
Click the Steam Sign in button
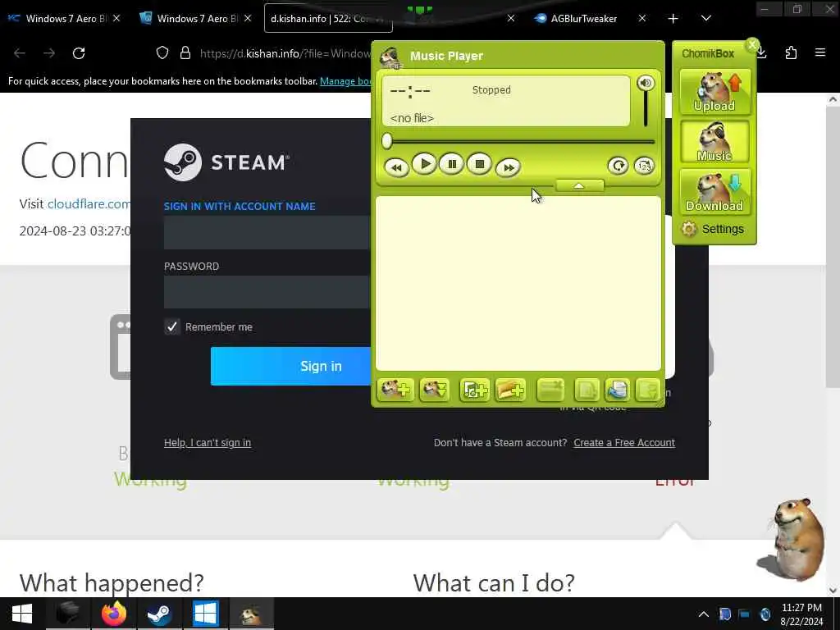pyautogui.click(x=291, y=366)
